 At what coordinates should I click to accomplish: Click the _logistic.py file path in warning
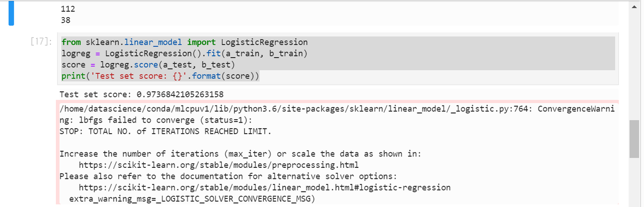(296, 109)
